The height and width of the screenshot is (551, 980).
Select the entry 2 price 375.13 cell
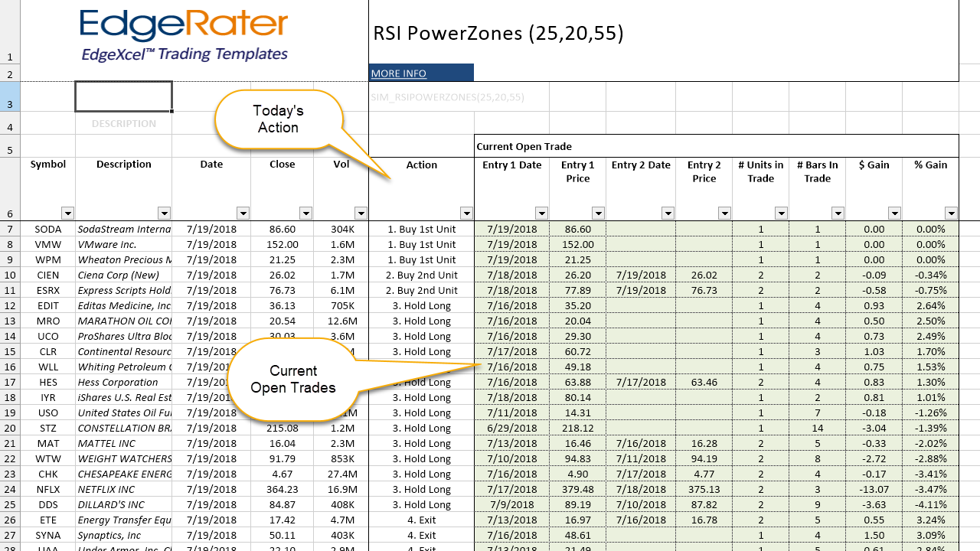pos(704,489)
